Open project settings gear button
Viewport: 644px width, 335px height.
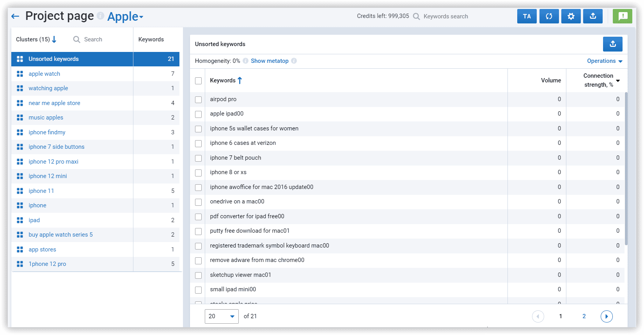571,16
